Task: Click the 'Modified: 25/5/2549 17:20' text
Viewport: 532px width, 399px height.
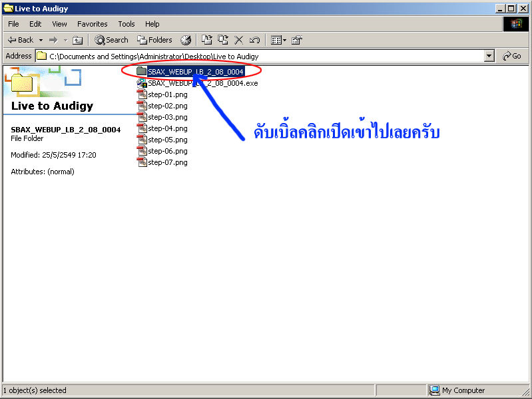Action: click(53, 155)
